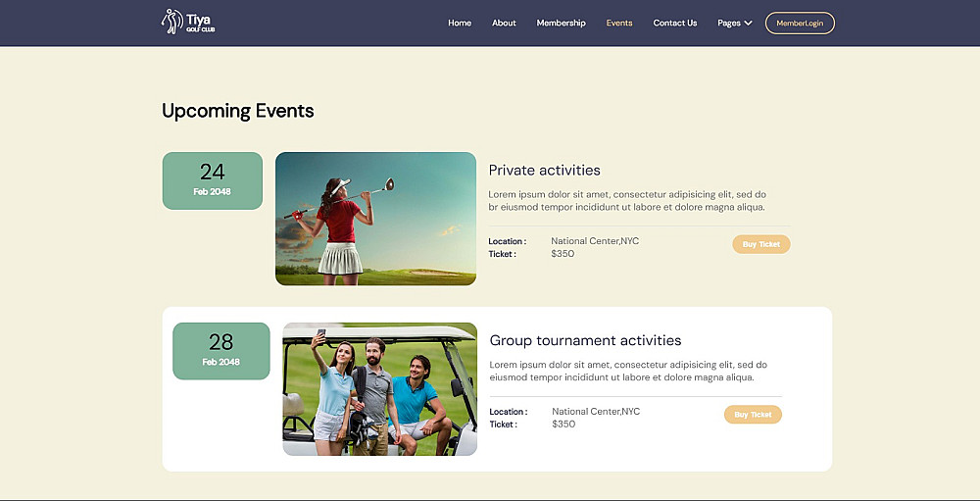Click National Center,NYC under Private activities
980x501 pixels.
tap(595, 241)
